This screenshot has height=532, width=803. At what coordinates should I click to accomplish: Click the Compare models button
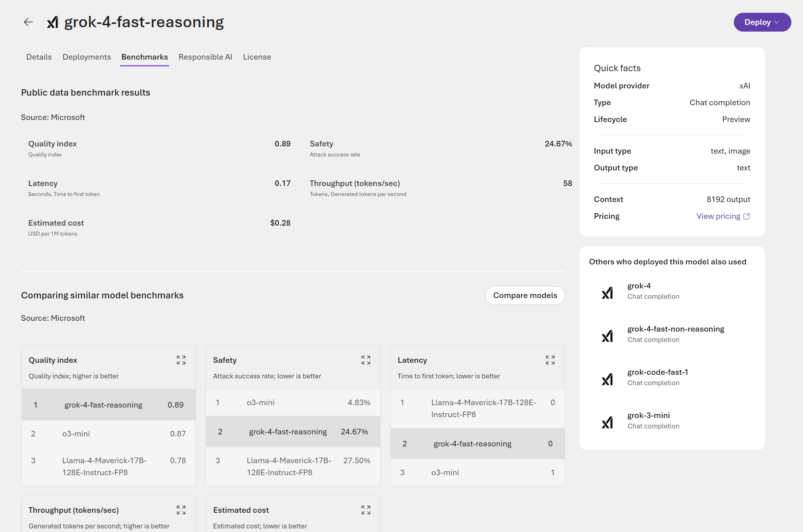[x=525, y=295]
